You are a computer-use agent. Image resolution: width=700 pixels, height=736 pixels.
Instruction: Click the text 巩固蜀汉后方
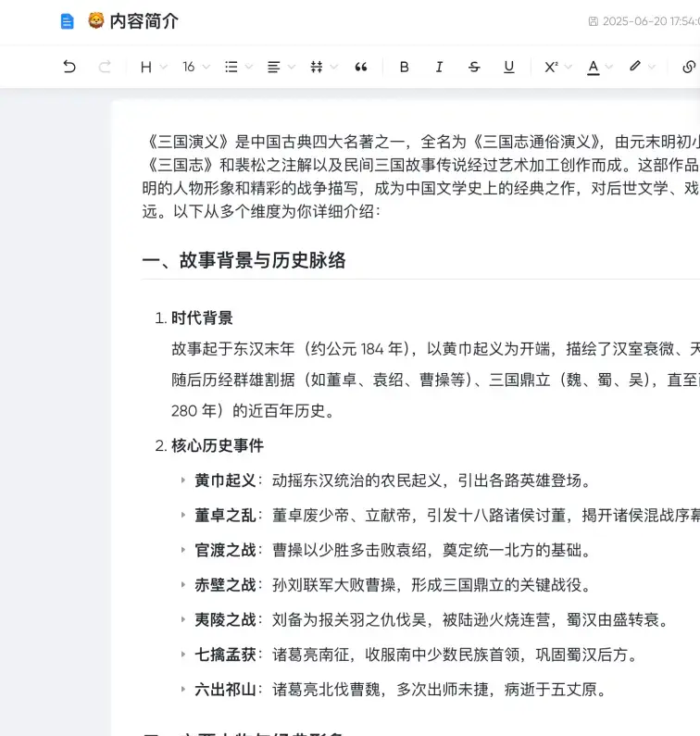pos(581,655)
